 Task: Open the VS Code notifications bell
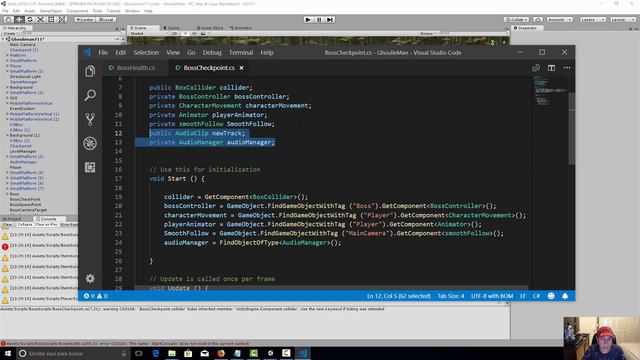(x=565, y=296)
